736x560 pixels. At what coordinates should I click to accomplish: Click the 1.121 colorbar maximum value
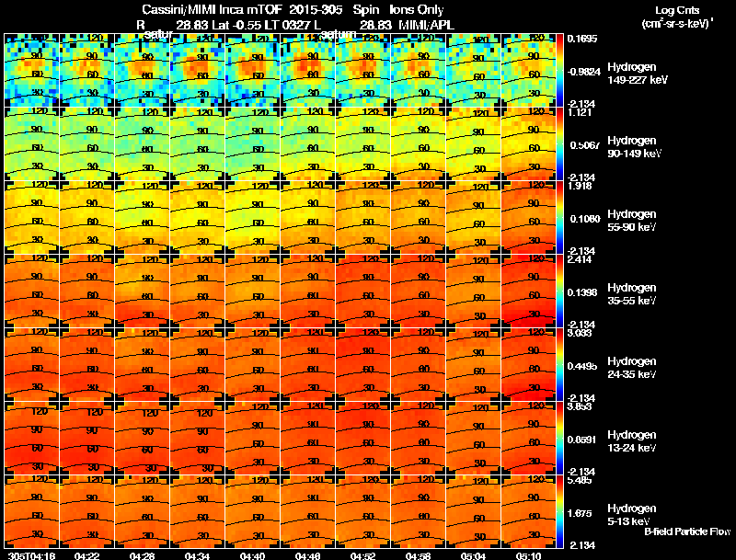coord(580,112)
